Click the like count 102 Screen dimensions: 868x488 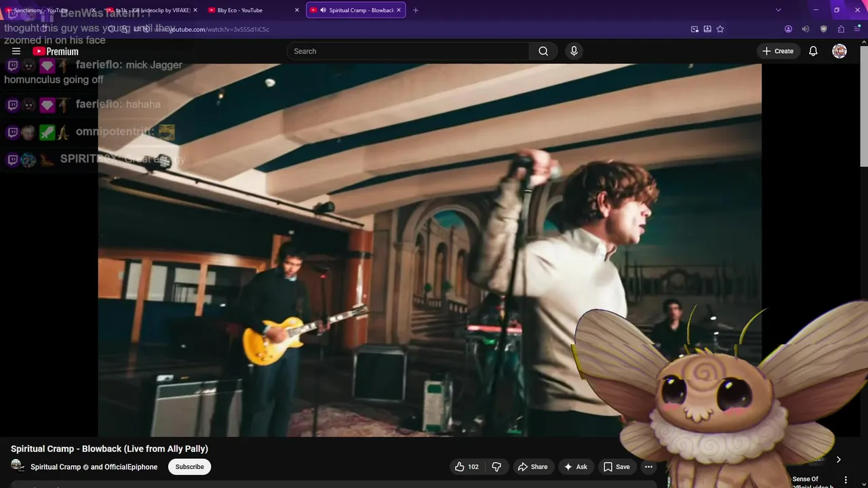click(x=473, y=467)
